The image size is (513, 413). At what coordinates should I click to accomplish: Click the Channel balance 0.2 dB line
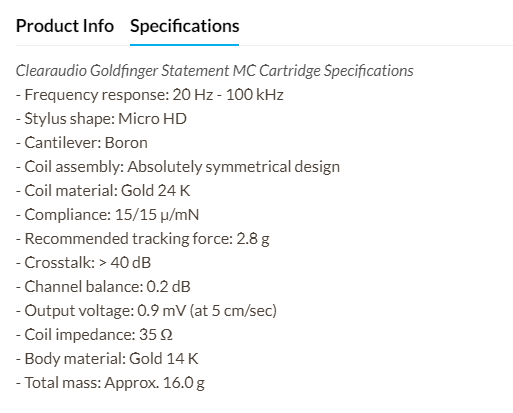[x=103, y=287]
